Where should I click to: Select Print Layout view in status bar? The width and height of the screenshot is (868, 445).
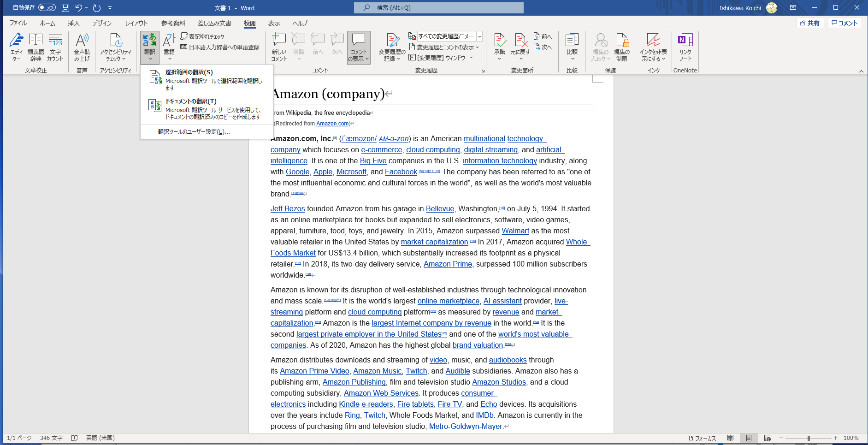pos(749,438)
